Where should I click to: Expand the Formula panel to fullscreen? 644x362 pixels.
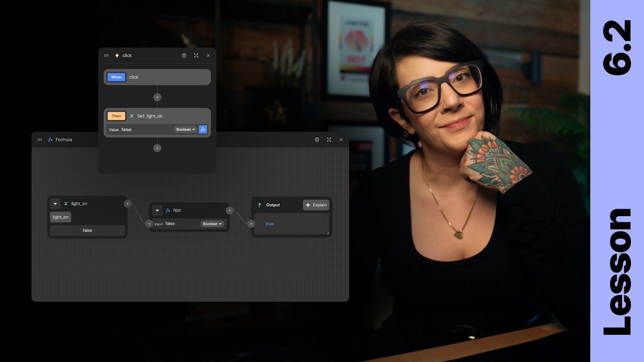click(329, 140)
